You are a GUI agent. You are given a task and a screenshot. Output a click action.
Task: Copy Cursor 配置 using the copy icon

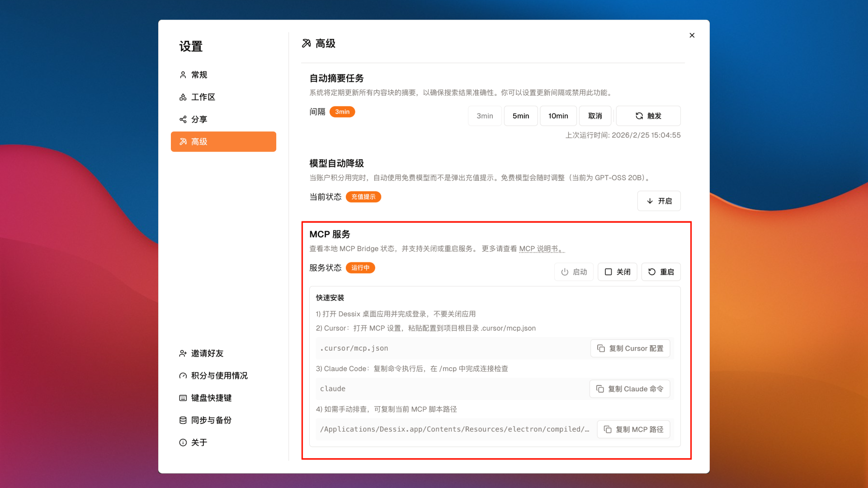pyautogui.click(x=601, y=348)
